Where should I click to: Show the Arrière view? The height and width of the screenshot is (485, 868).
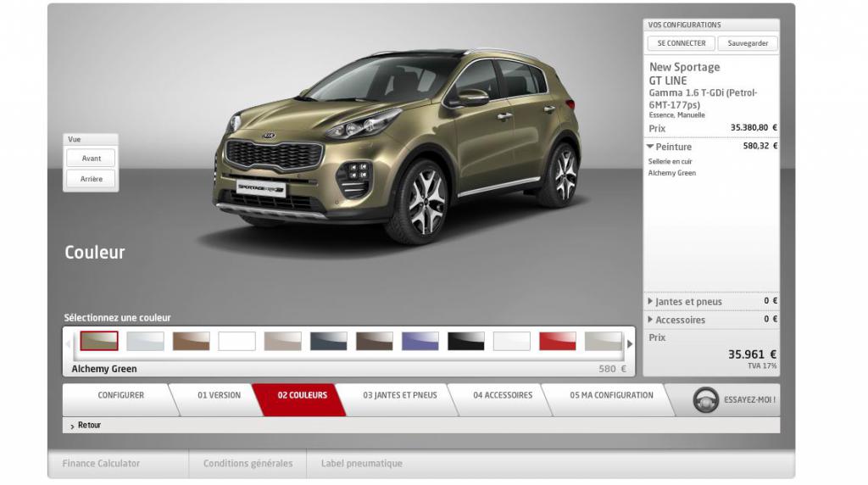(92, 179)
